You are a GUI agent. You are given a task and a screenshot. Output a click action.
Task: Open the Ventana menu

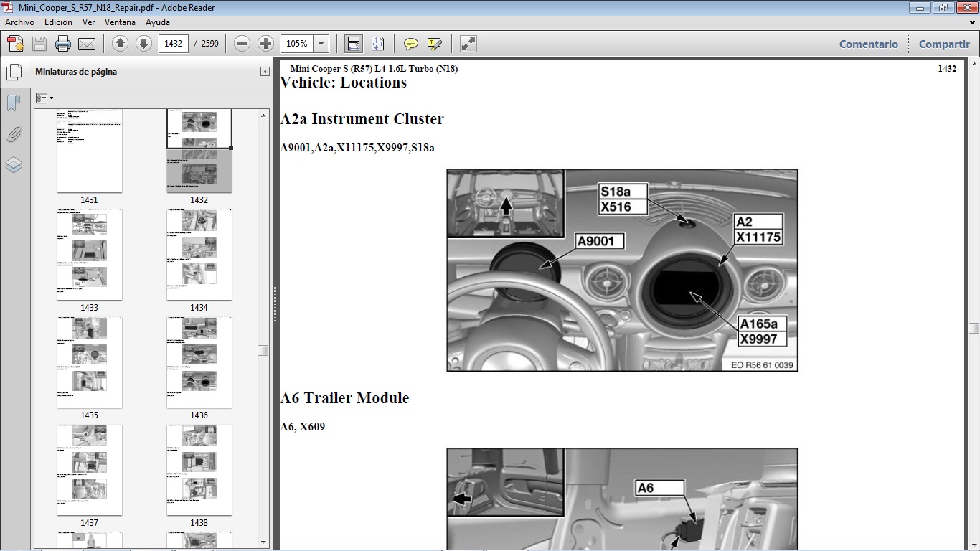coord(120,22)
